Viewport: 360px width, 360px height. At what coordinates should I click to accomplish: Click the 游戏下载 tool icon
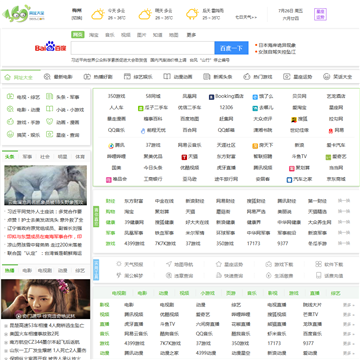coord(268,264)
